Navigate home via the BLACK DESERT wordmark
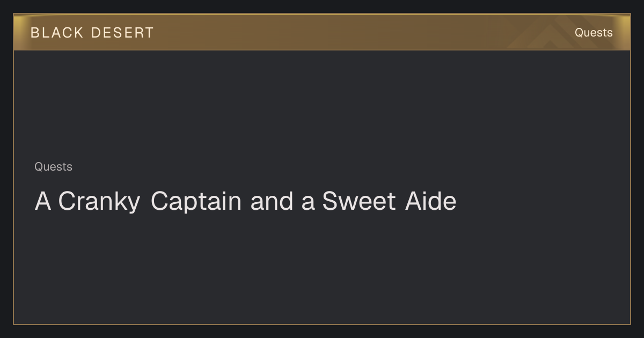The width and height of the screenshot is (644, 338). [x=92, y=33]
